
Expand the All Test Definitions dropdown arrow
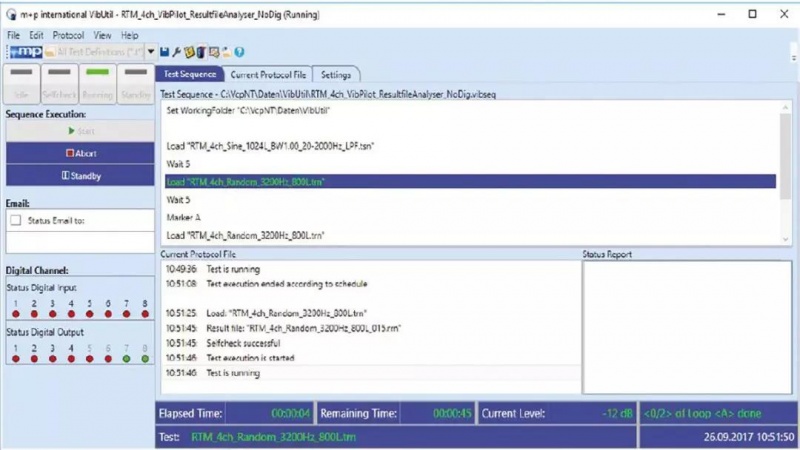point(151,52)
